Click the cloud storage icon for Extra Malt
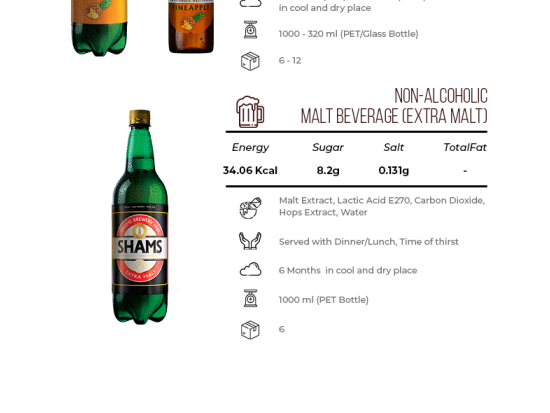The height and width of the screenshot is (413, 550). [x=250, y=269]
